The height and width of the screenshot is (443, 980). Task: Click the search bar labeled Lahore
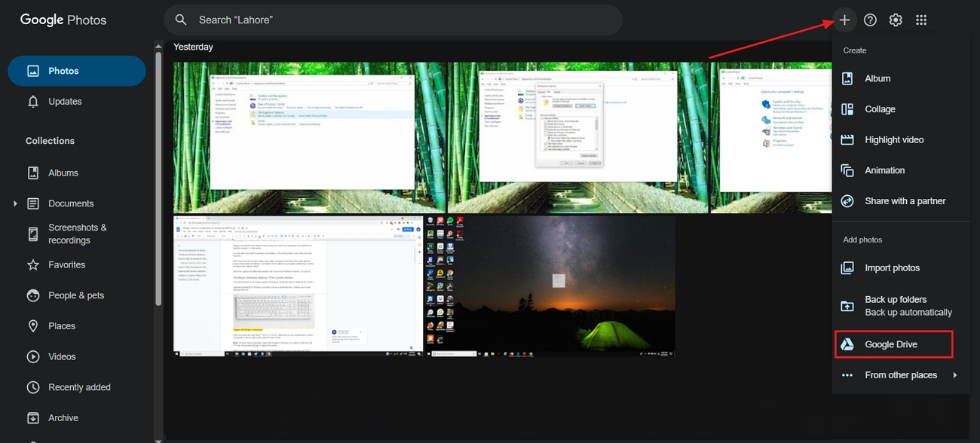pyautogui.click(x=392, y=20)
